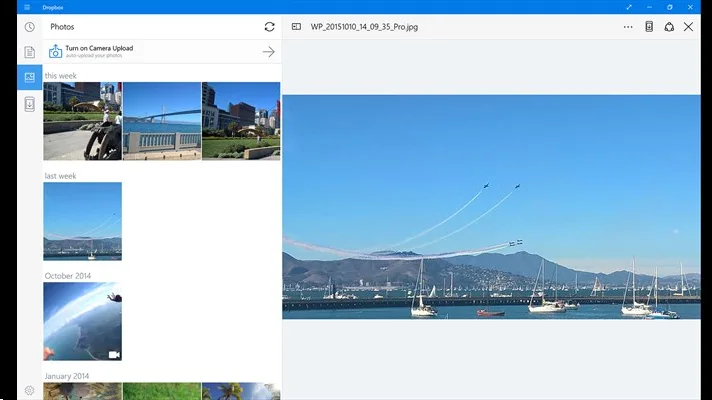Open the Recents clock icon in sidebar
The width and height of the screenshot is (712, 400).
tap(30, 27)
